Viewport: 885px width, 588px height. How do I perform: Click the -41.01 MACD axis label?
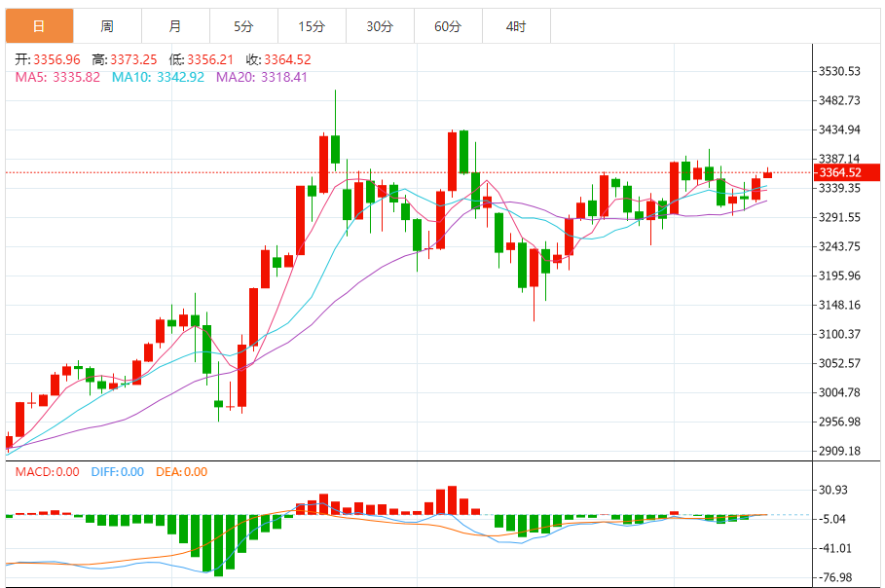(835, 548)
